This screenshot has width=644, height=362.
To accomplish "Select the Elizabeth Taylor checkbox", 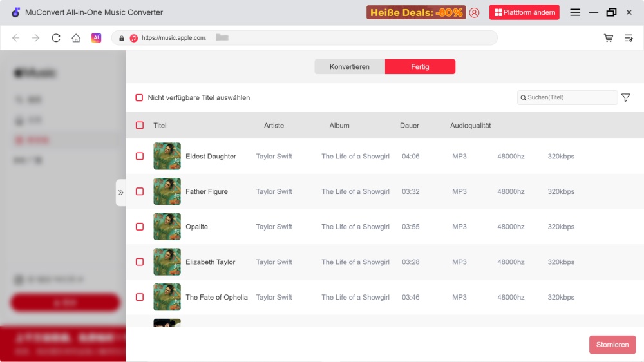I will coord(140,262).
